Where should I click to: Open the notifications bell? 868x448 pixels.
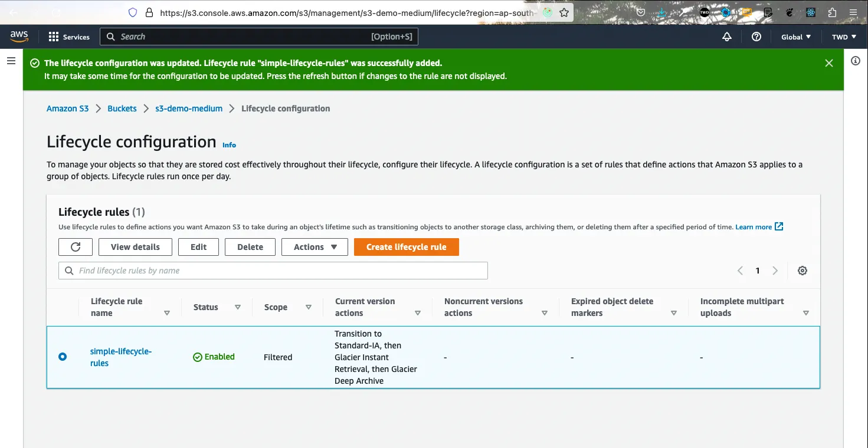coord(727,37)
